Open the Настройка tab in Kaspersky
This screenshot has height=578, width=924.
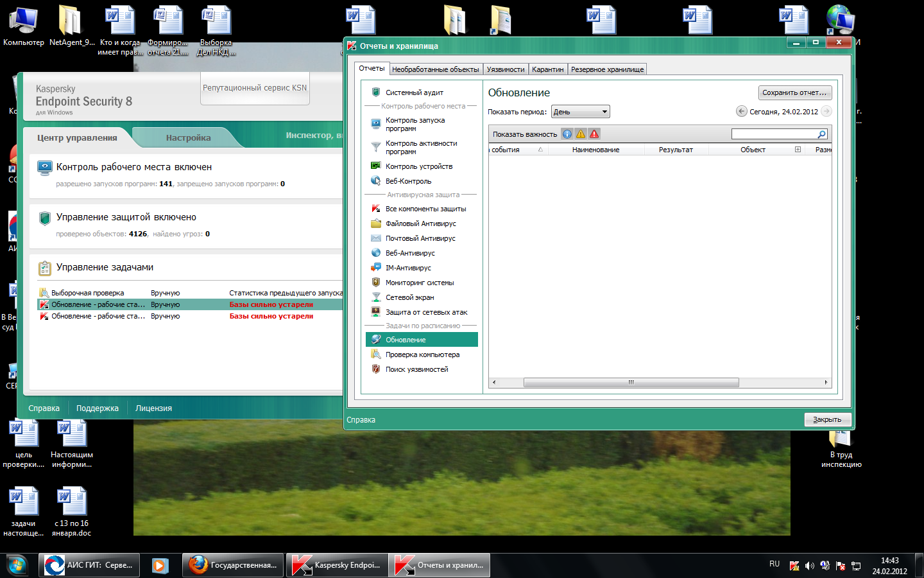point(188,137)
